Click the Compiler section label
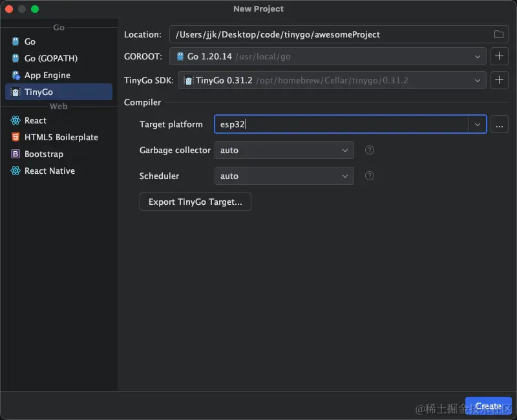 (x=142, y=103)
